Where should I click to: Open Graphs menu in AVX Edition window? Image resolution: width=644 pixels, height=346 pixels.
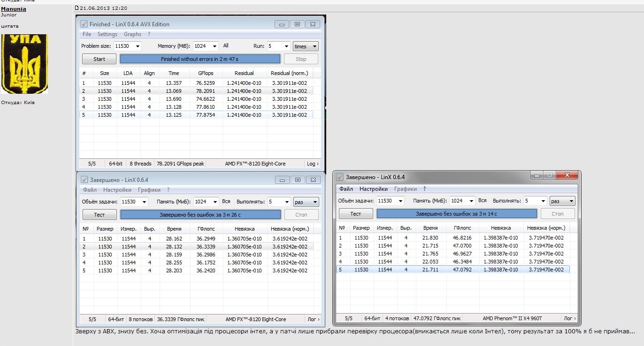[132, 34]
